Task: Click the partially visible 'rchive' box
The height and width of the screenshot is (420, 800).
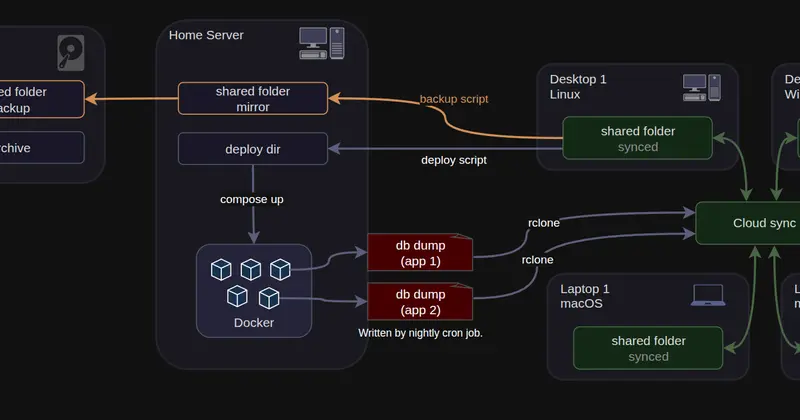Action: click(x=42, y=147)
